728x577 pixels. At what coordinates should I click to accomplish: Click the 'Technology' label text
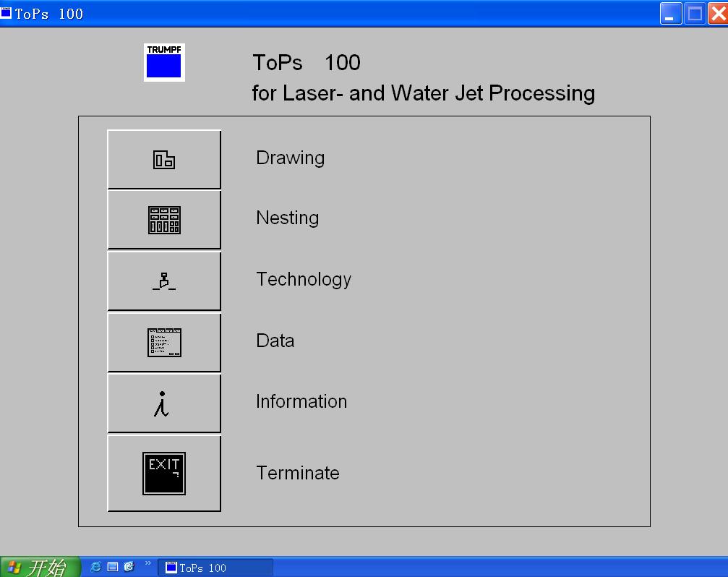click(304, 279)
